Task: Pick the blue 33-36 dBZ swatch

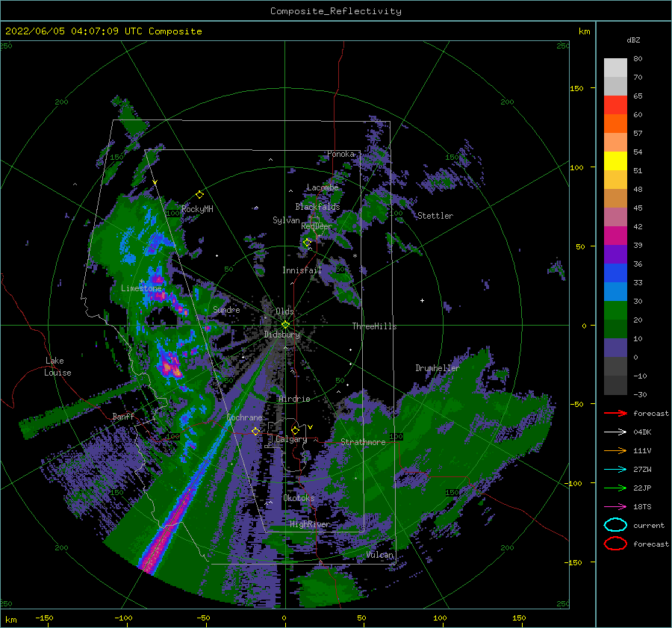Action: click(x=615, y=273)
